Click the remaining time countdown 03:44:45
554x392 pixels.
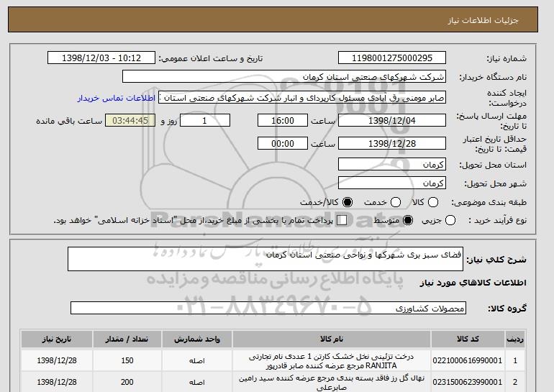click(130, 120)
